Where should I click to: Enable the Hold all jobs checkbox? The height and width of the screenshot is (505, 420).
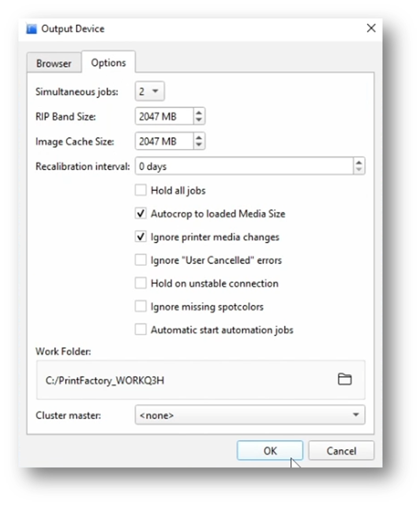(141, 190)
